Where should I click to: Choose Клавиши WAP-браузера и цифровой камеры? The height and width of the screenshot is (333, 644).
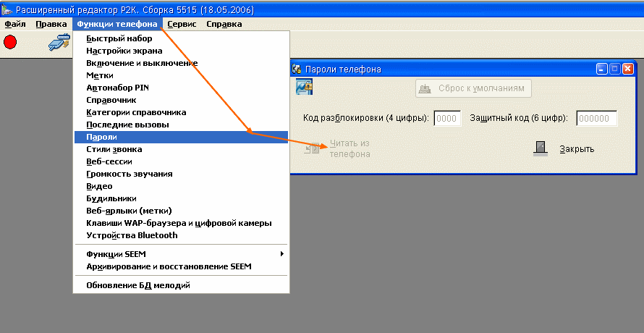pos(181,223)
